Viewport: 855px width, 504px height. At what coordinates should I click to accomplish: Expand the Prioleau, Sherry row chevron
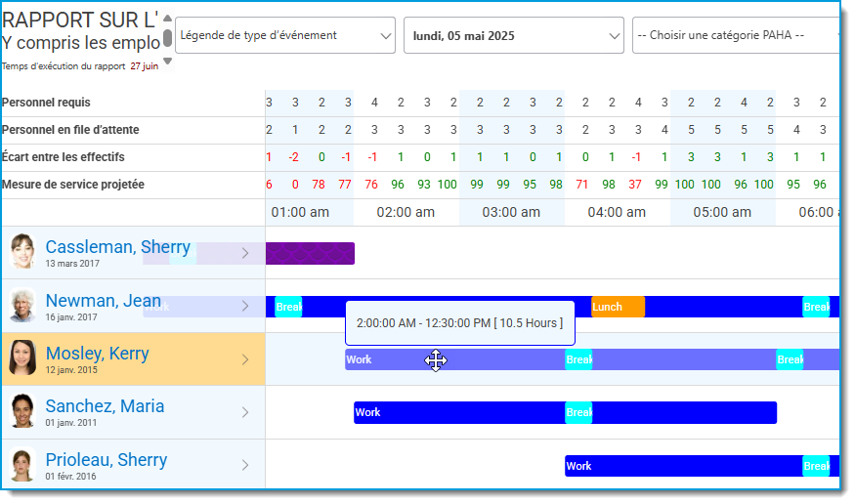[245, 465]
